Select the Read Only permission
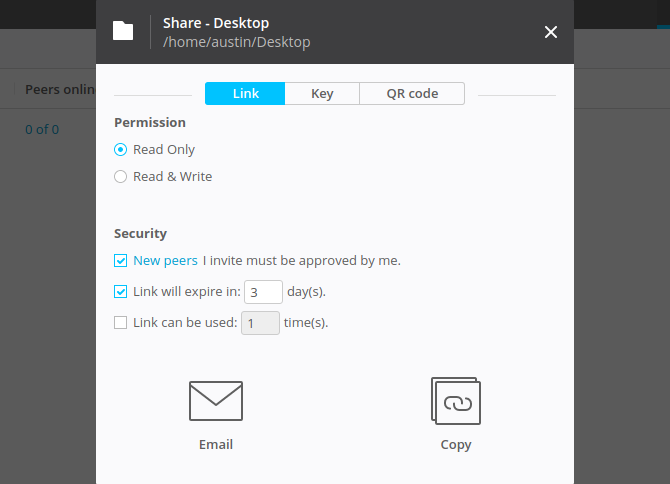This screenshot has width=670, height=484. (120, 150)
